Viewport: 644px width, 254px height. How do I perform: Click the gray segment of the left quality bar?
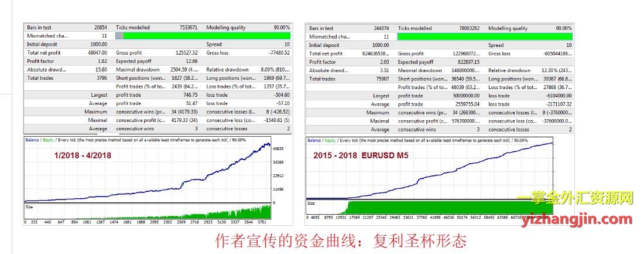pos(119,36)
